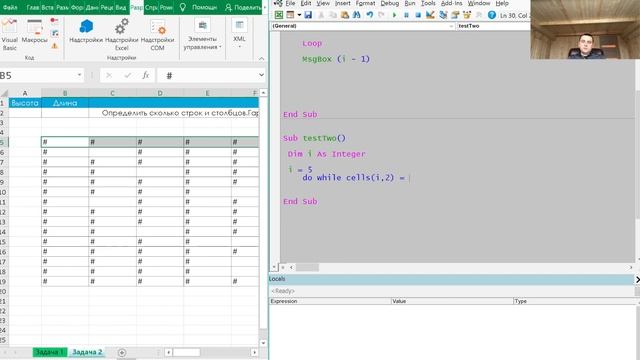The image size is (640, 360).
Task: Click Excel vertical scrollbar down arrow
Action: pos(263,343)
